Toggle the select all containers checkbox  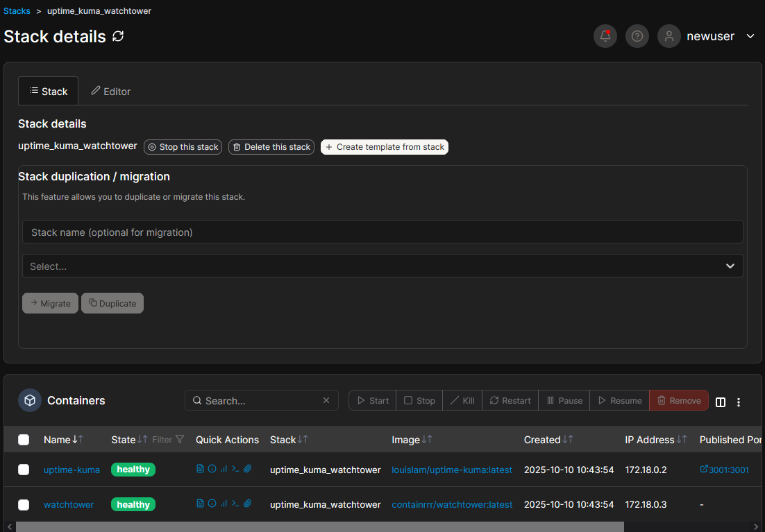24,440
